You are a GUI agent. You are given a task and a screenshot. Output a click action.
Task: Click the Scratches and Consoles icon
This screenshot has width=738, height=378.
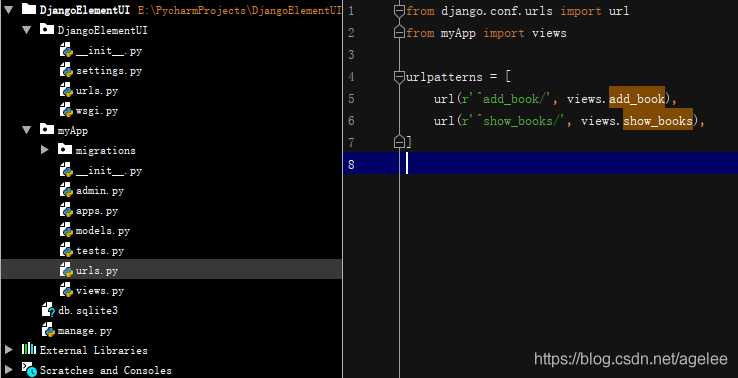tap(29, 370)
